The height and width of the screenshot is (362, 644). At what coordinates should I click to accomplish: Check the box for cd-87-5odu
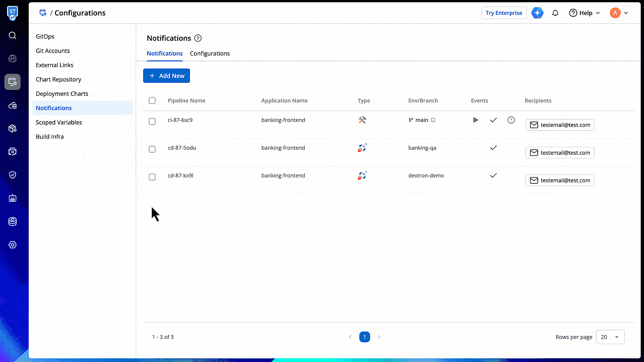(152, 149)
